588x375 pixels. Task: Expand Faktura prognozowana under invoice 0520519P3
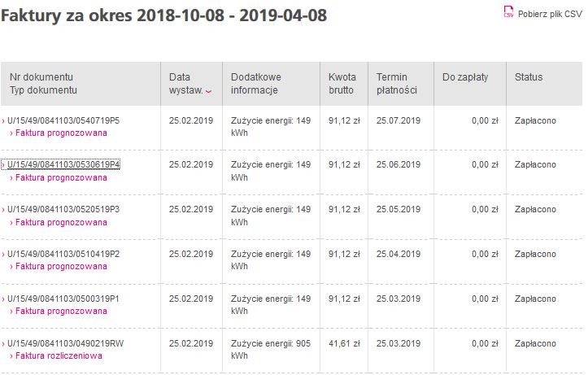point(61,222)
